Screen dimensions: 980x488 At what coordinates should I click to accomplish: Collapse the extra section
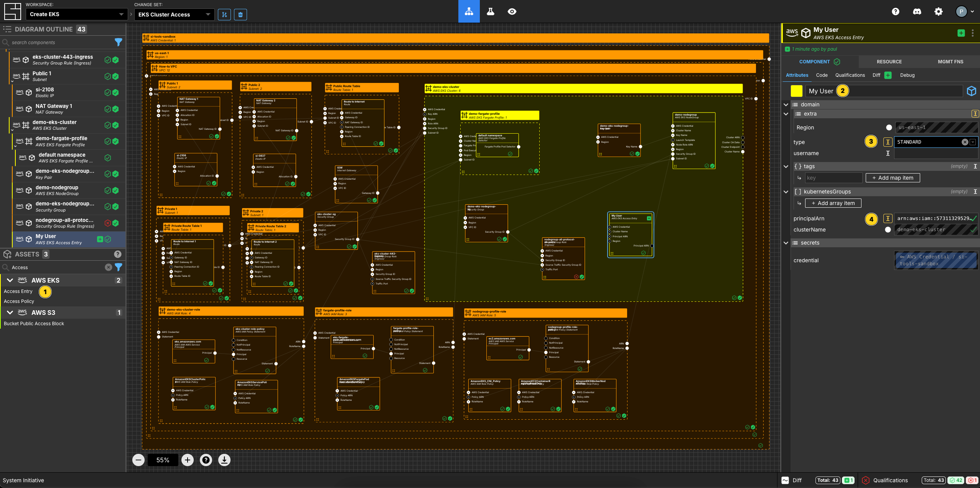tap(786, 114)
